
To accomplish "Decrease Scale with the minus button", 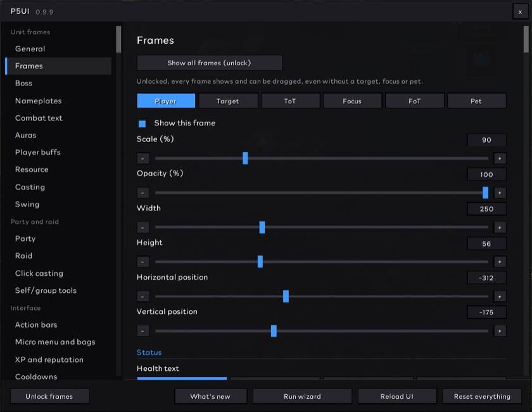I will (143, 158).
